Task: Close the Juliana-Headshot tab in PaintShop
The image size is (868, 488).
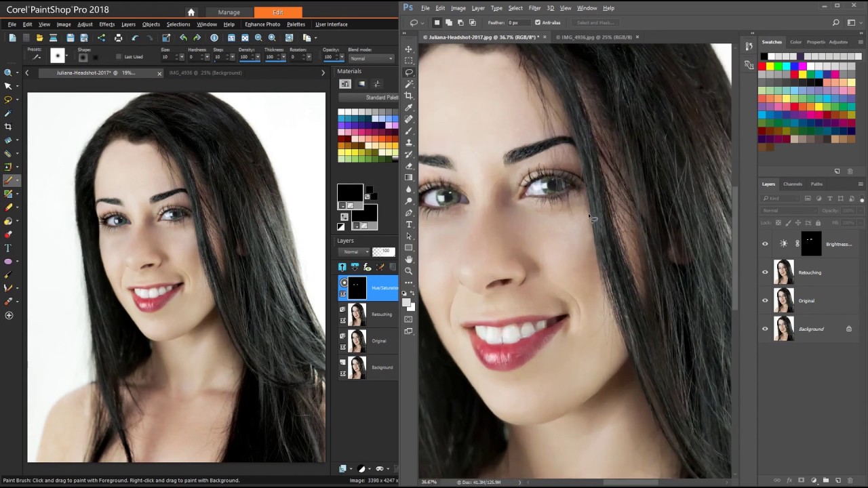Action: pyautogui.click(x=160, y=73)
